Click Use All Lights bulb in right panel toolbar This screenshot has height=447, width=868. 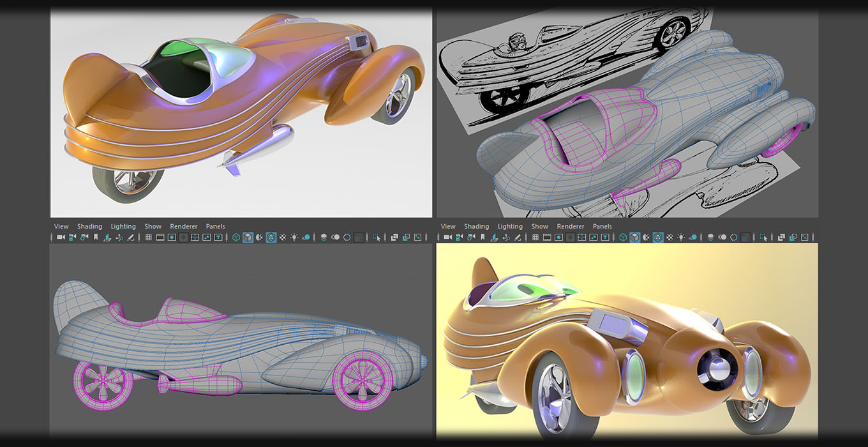pyautogui.click(x=681, y=237)
